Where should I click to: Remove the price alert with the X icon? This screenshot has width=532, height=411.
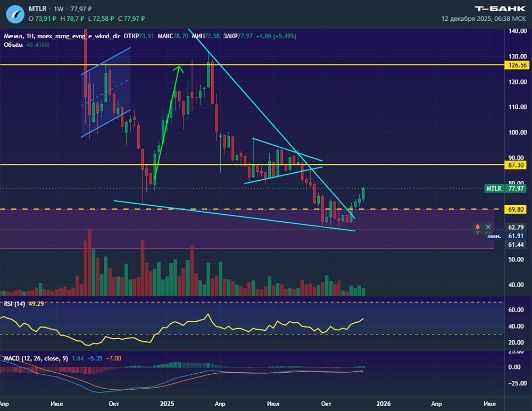[488, 227]
